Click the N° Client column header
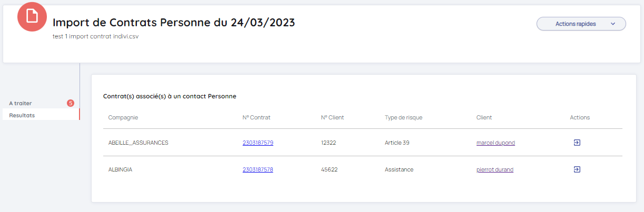The image size is (644, 212). [x=332, y=117]
